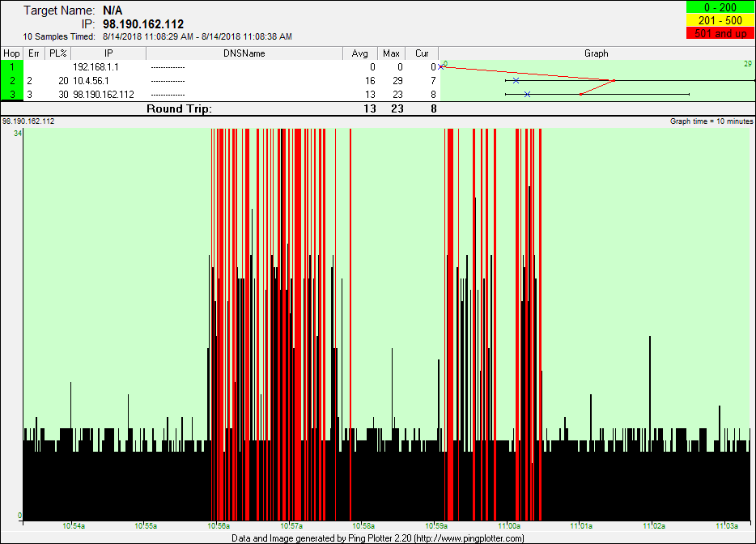Click the X marker on hop 3 graph row
Viewport: 756px width, 544px height.
coord(527,95)
